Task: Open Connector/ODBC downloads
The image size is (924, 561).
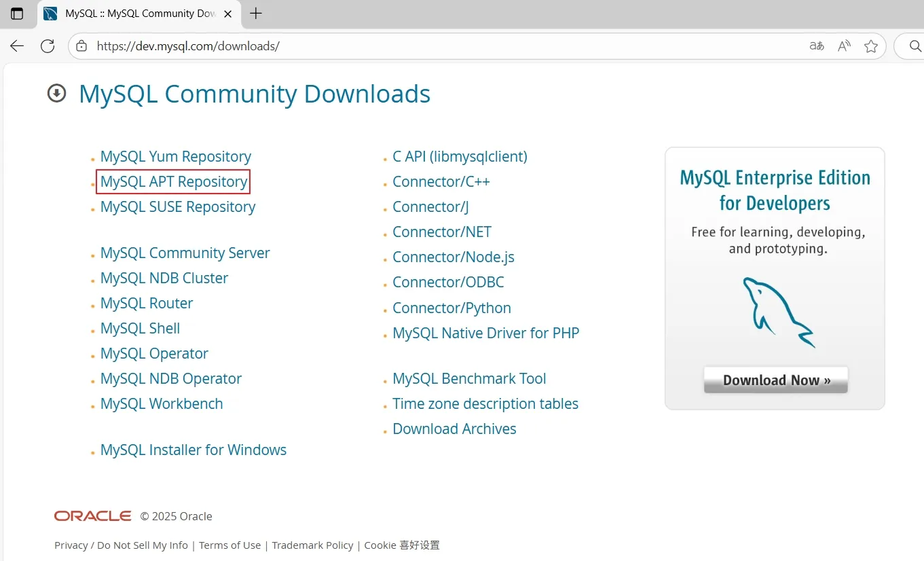Action: tap(448, 283)
